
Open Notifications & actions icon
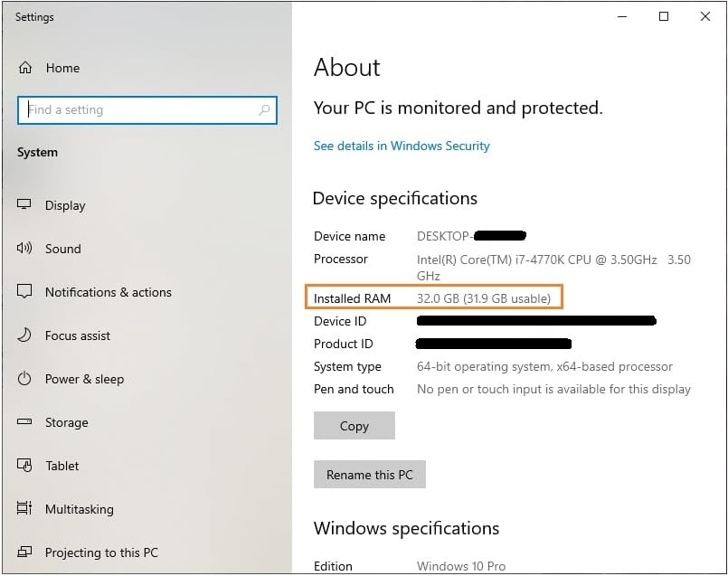pos(24,291)
